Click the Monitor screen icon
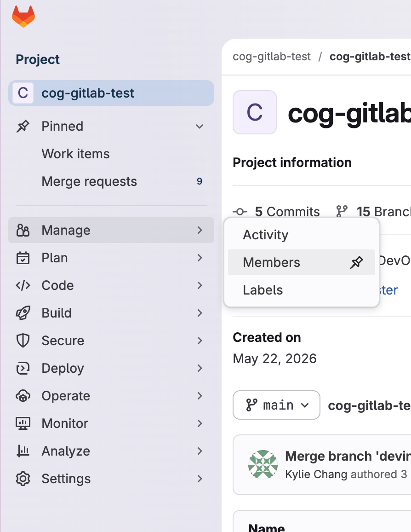The image size is (411, 532). [x=23, y=423]
